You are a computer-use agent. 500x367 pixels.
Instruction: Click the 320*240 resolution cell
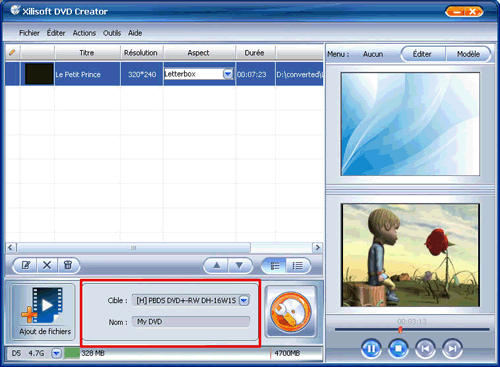pos(142,74)
